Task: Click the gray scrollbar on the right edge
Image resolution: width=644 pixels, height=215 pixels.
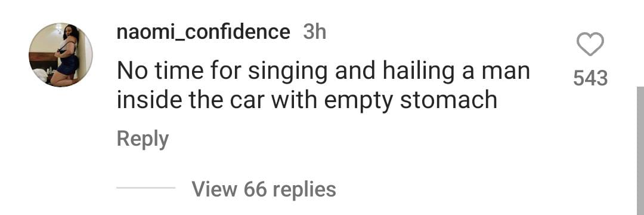Action: [640, 150]
